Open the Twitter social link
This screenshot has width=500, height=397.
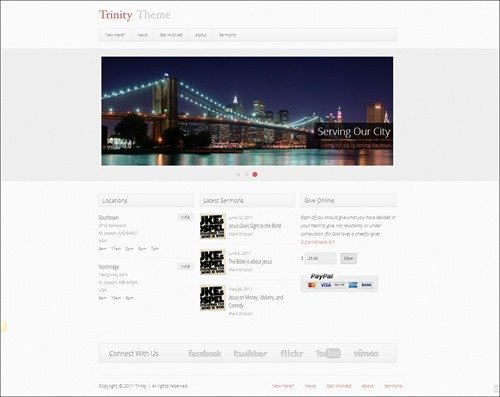coord(250,353)
